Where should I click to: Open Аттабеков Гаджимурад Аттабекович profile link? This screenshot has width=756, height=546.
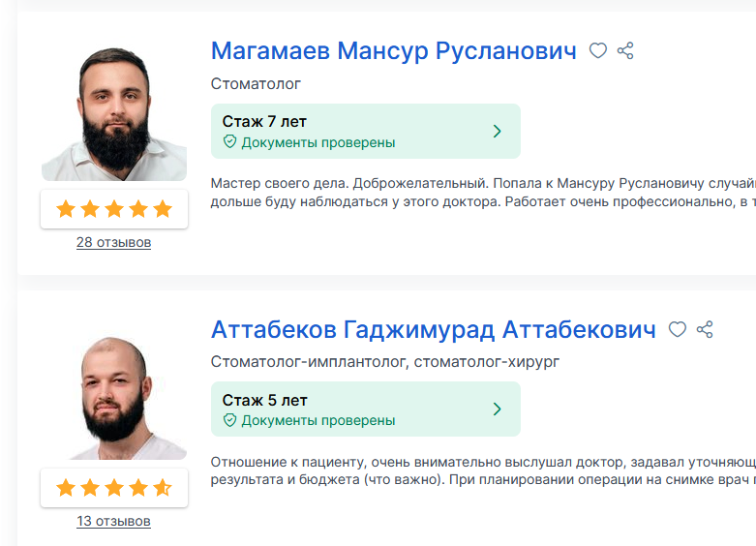pyautogui.click(x=433, y=330)
